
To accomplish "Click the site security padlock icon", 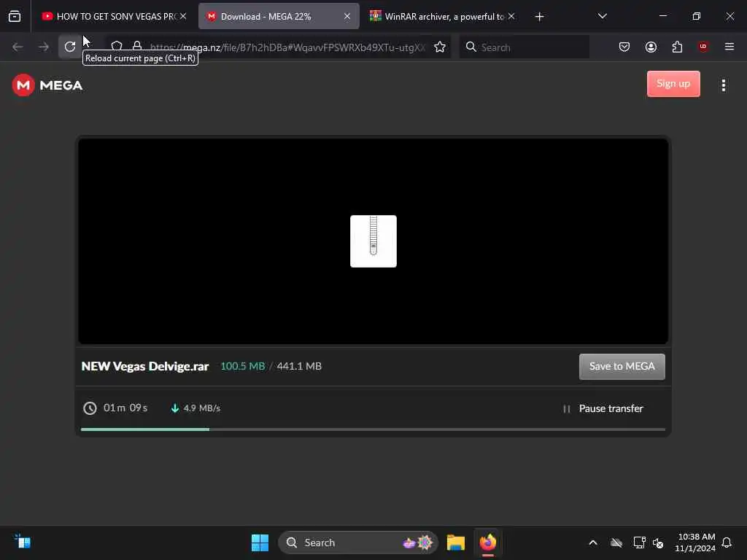I will [x=136, y=47].
